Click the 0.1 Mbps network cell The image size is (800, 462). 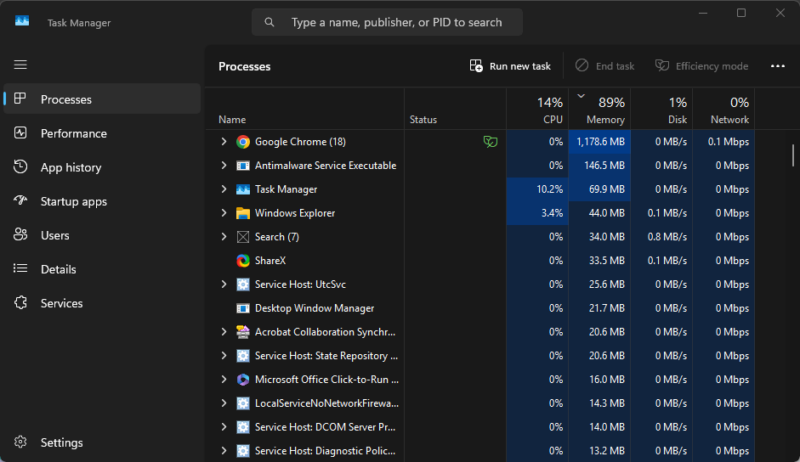click(x=723, y=142)
